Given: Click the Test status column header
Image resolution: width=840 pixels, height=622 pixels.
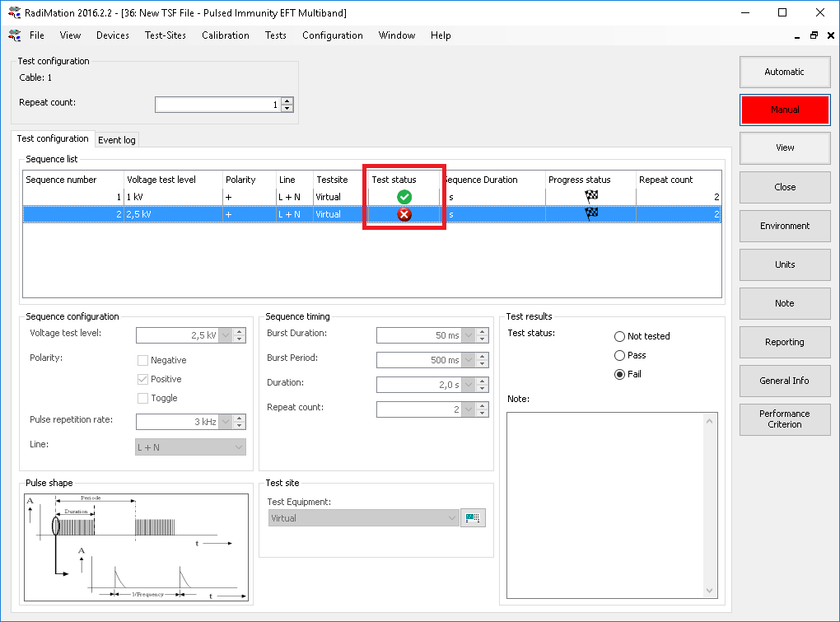Looking at the screenshot, I should [404, 180].
